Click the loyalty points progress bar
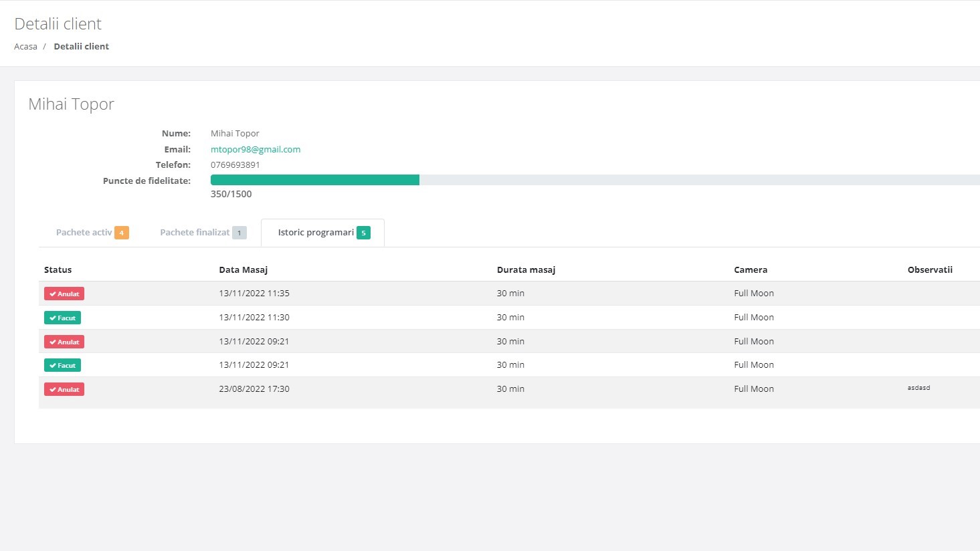980x551 pixels. [595, 180]
